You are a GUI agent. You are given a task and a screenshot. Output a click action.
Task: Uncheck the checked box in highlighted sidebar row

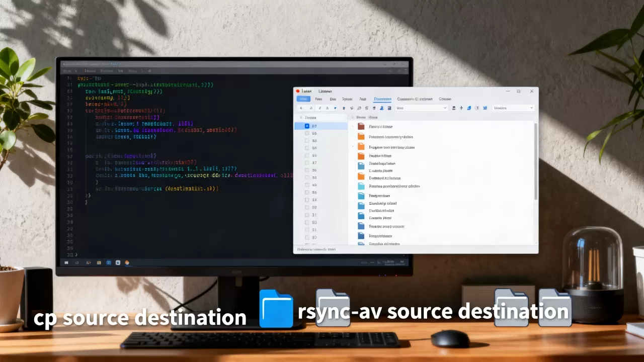(307, 126)
